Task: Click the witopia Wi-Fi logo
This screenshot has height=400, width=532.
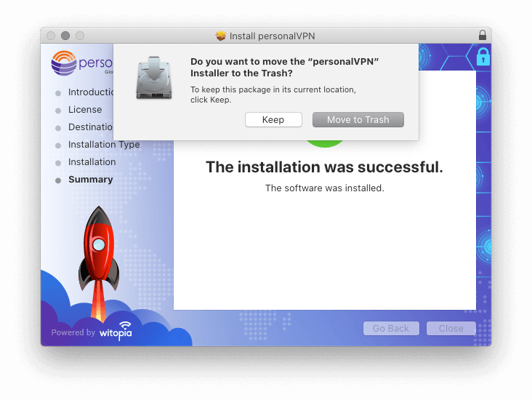Action: [x=116, y=331]
